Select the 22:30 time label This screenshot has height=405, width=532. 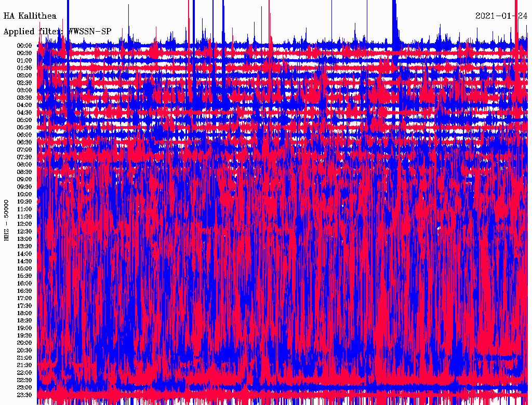(x=24, y=380)
